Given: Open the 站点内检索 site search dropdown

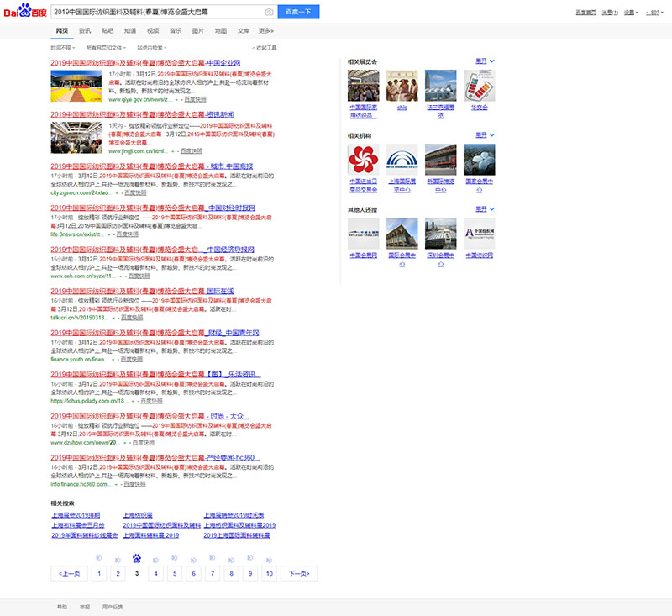Looking at the screenshot, I should pyautogui.click(x=152, y=48).
